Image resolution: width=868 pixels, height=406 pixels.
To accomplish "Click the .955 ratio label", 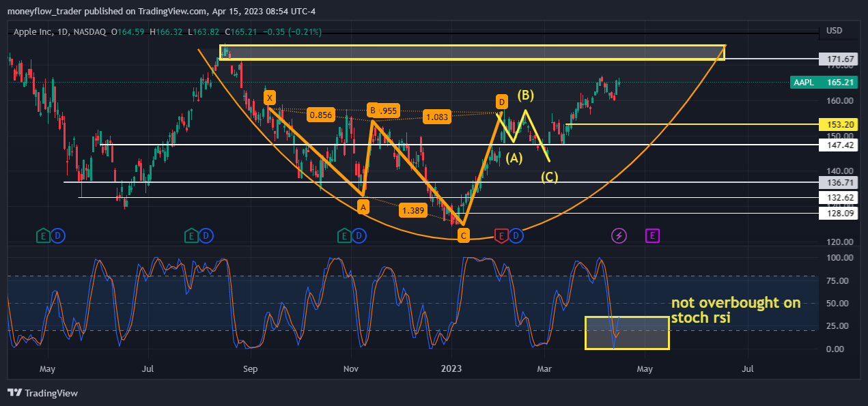I will pyautogui.click(x=388, y=110).
